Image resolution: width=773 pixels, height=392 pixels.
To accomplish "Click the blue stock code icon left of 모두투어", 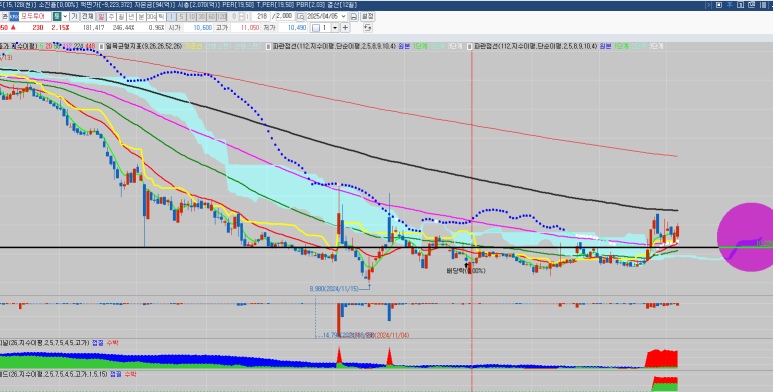I will [14, 17].
